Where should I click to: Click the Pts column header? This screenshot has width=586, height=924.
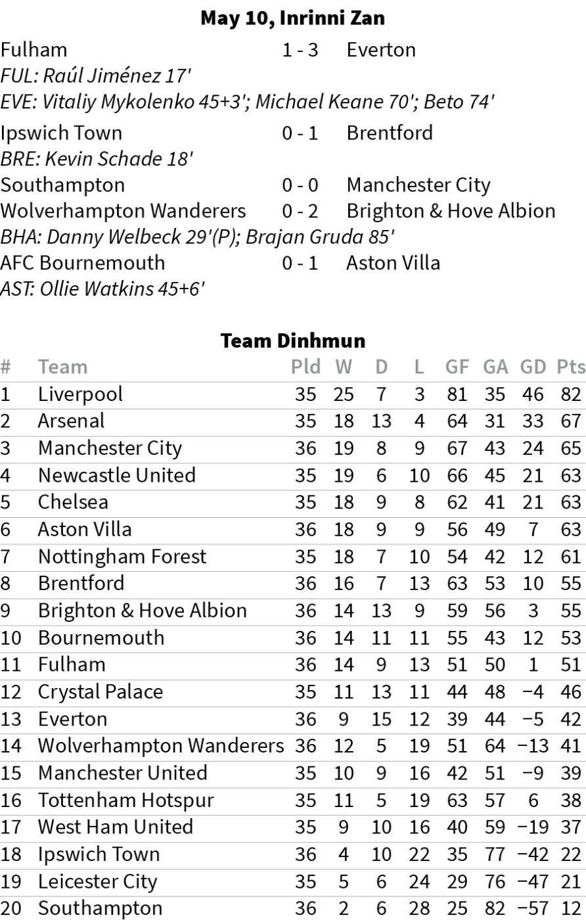[570, 367]
